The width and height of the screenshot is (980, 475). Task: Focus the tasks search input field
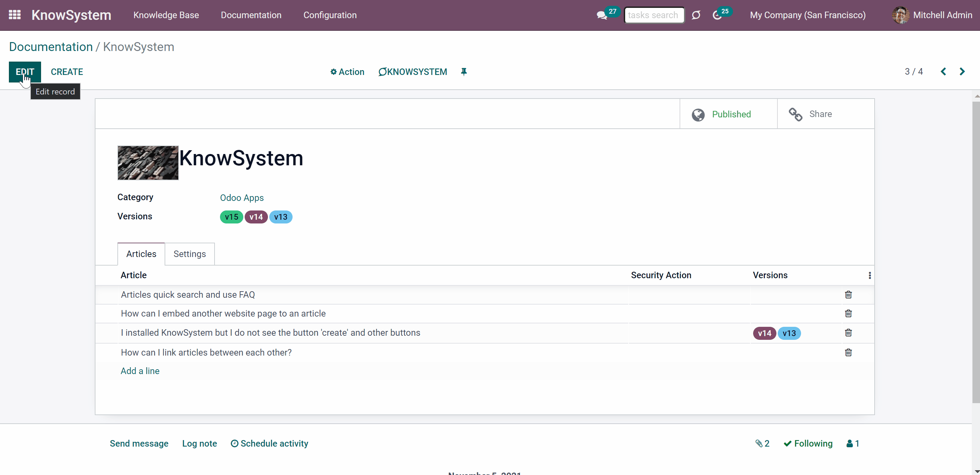click(x=654, y=15)
